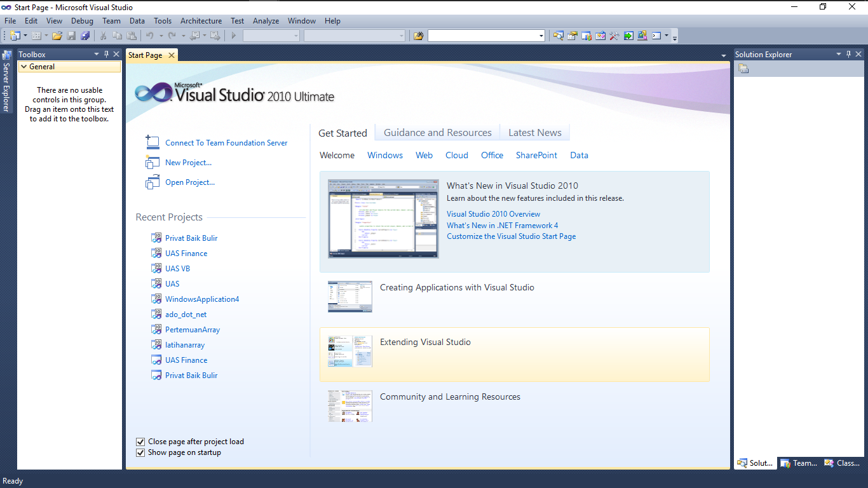Click the New Project toolbar icon

click(x=15, y=36)
